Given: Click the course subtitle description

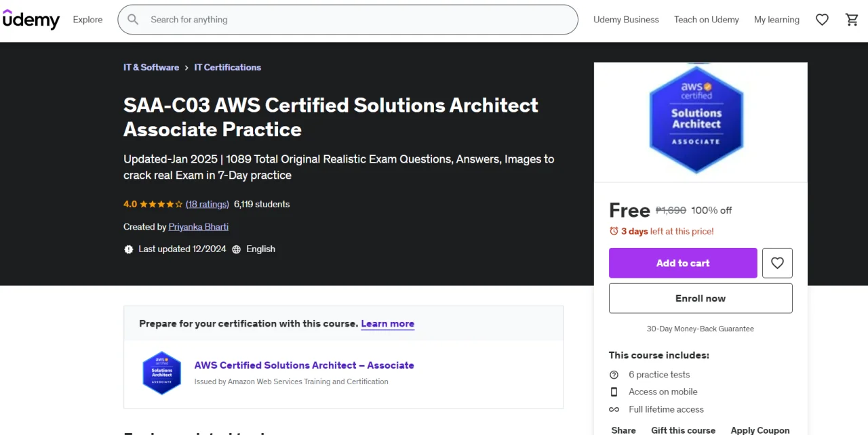Looking at the screenshot, I should [339, 167].
